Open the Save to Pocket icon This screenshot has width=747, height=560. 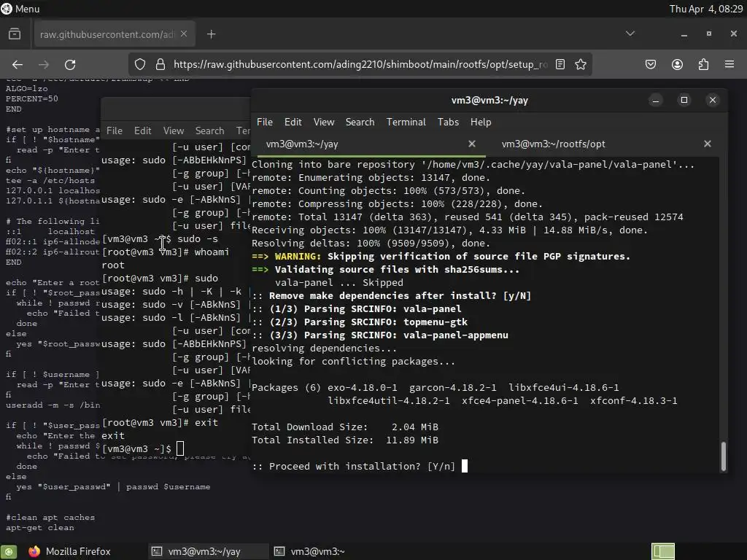(651, 64)
